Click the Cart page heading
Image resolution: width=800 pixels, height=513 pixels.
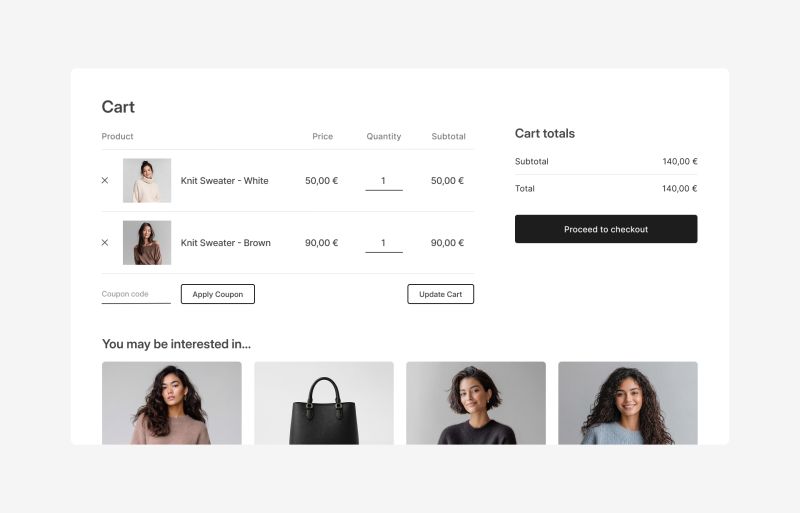(x=118, y=107)
